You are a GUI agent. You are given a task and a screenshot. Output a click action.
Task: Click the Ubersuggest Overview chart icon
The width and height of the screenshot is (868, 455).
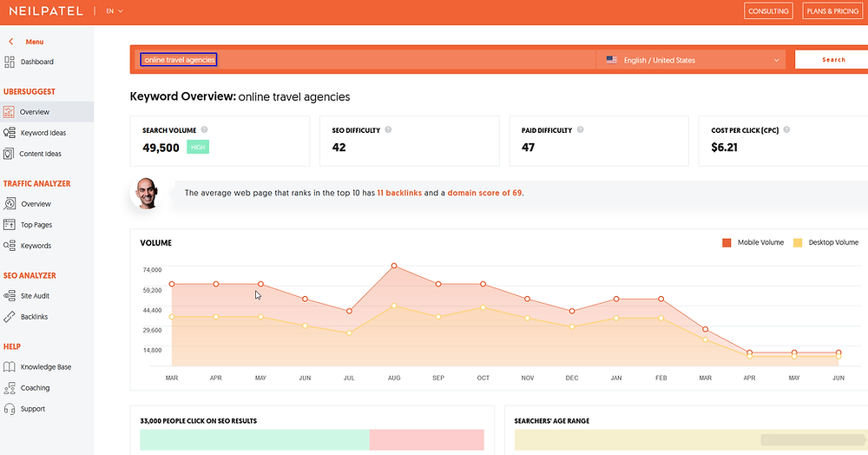9,112
